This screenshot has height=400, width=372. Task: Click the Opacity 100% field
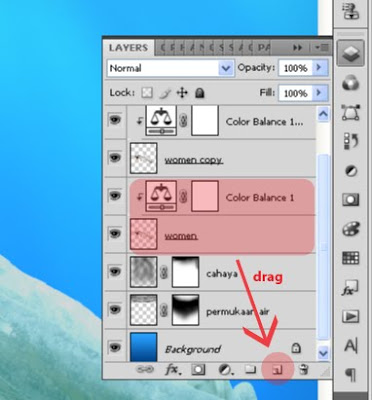point(295,68)
